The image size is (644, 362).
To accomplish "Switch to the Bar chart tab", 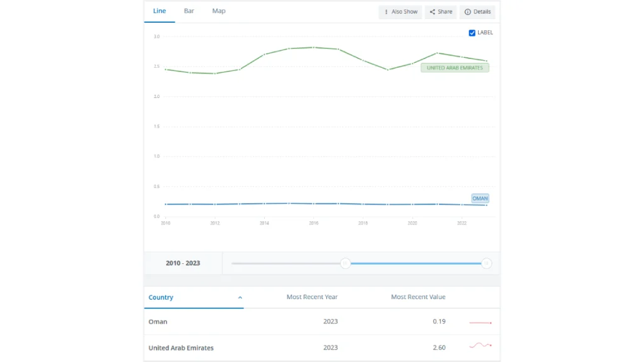I will coord(189,11).
